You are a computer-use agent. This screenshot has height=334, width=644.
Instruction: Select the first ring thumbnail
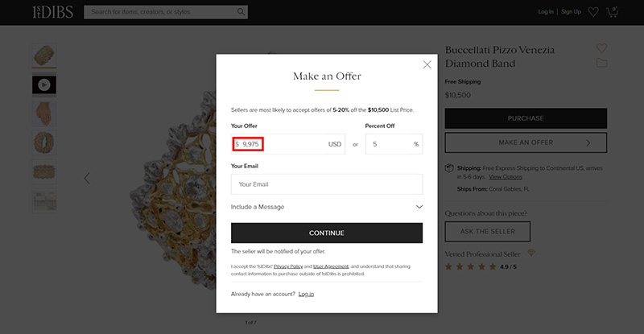pos(44,56)
